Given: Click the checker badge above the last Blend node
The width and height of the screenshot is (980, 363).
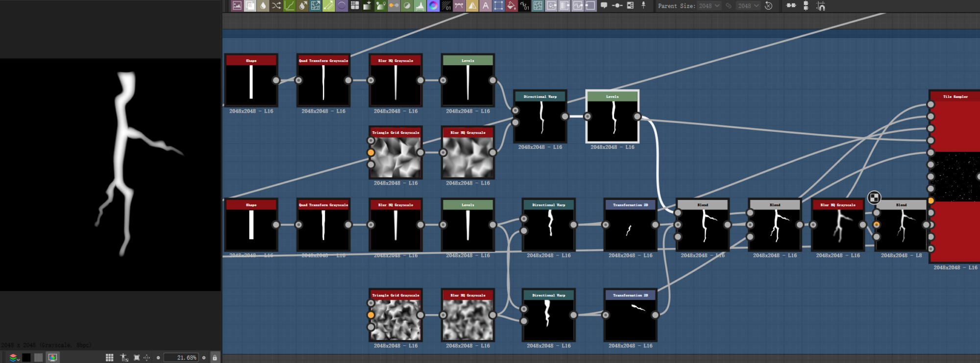Looking at the screenshot, I should click(874, 198).
